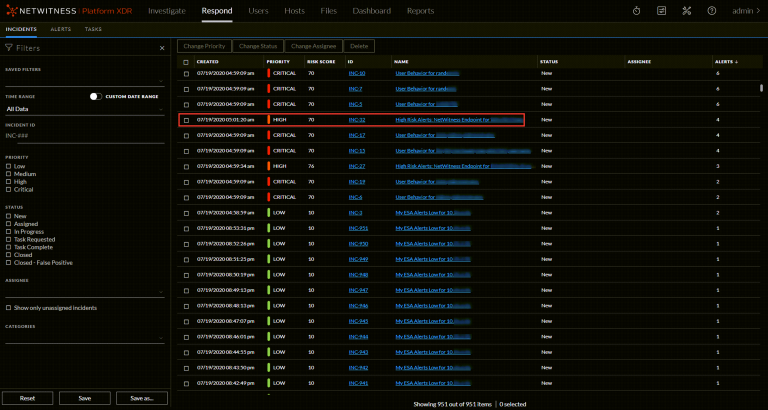Open the admin tools wrench icon
Viewport: 768px width, 410px height.
687,11
